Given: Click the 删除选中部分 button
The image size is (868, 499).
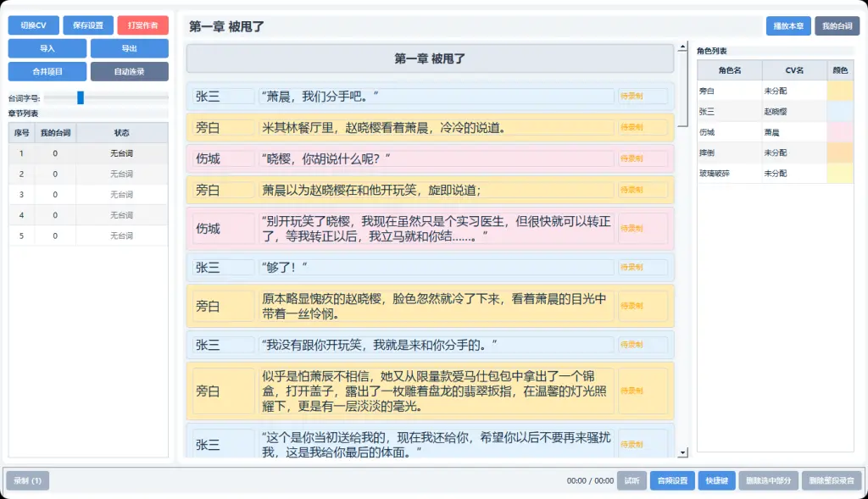Looking at the screenshot, I should pos(768,480).
